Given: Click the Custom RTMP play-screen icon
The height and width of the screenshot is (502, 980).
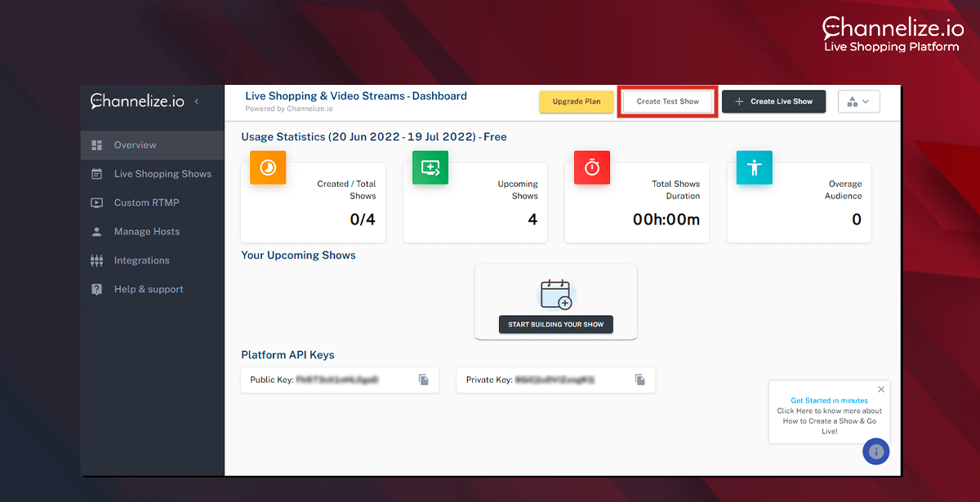Looking at the screenshot, I should (96, 202).
